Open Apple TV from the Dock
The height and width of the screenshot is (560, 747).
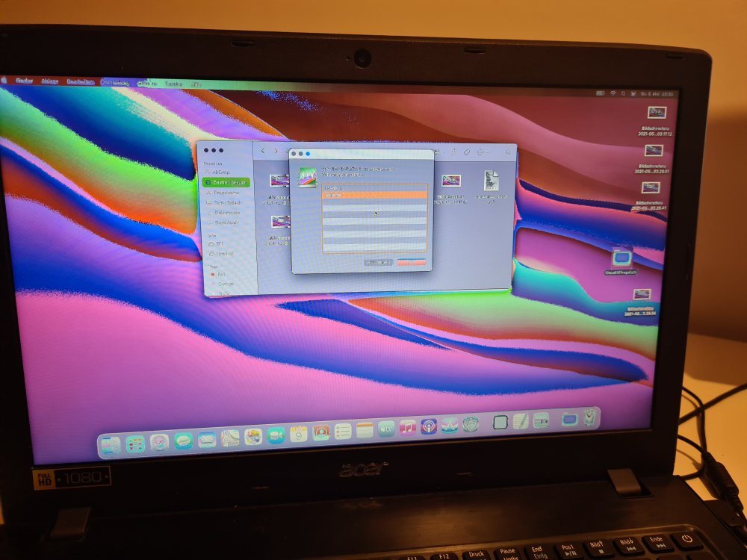coord(386,429)
